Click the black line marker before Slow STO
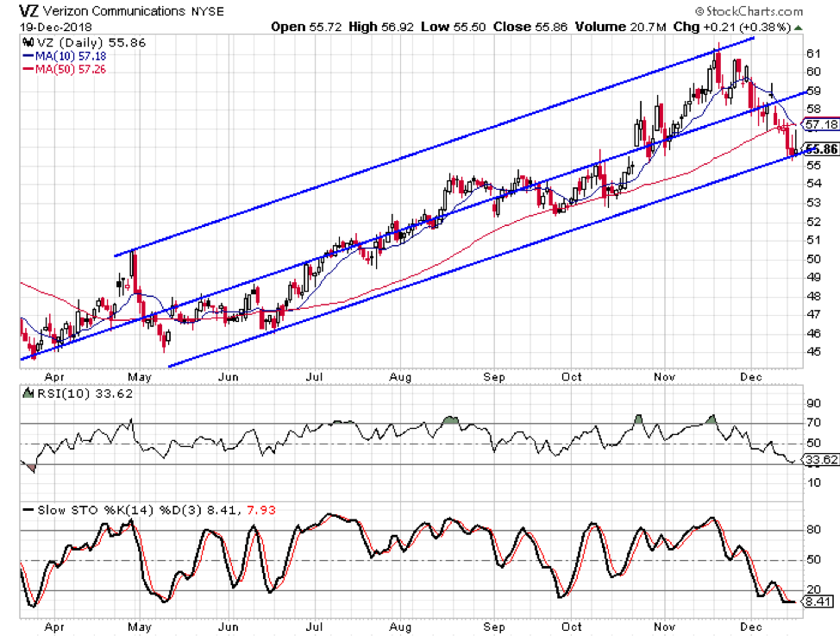The height and width of the screenshot is (636, 840). (x=28, y=510)
